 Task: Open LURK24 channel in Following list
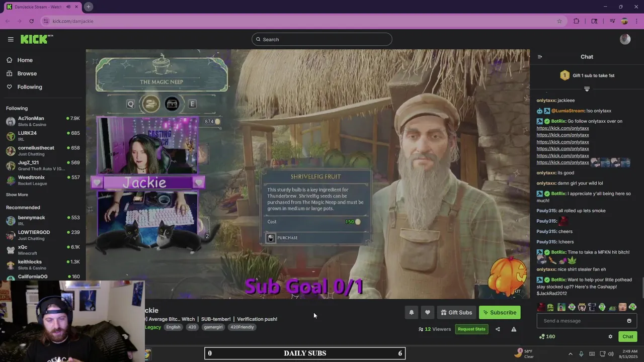[43, 136]
